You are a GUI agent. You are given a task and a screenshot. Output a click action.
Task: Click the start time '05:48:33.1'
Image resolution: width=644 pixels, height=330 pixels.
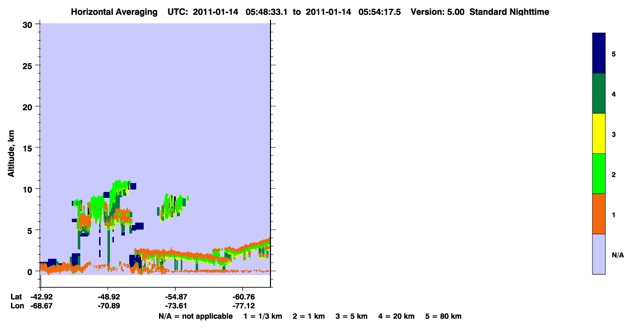267,12
